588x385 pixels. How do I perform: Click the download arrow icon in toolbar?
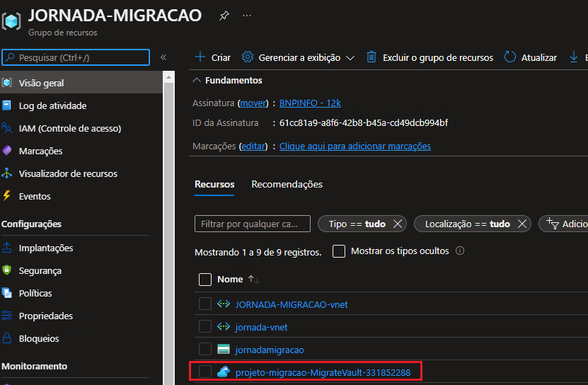[574, 57]
